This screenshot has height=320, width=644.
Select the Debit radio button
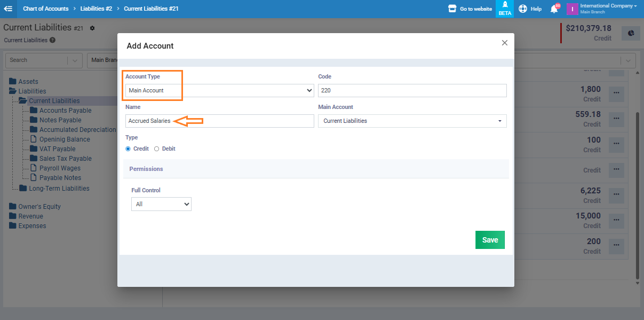click(156, 149)
